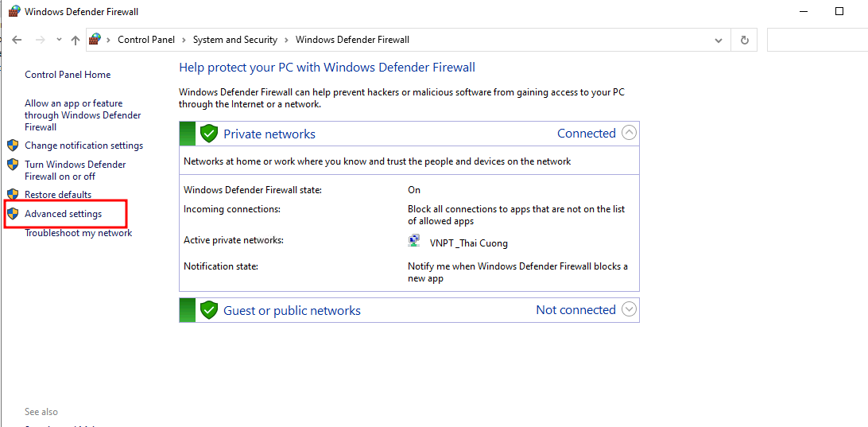Click shield icon beside Restore defaults
The height and width of the screenshot is (427, 868).
click(13, 195)
